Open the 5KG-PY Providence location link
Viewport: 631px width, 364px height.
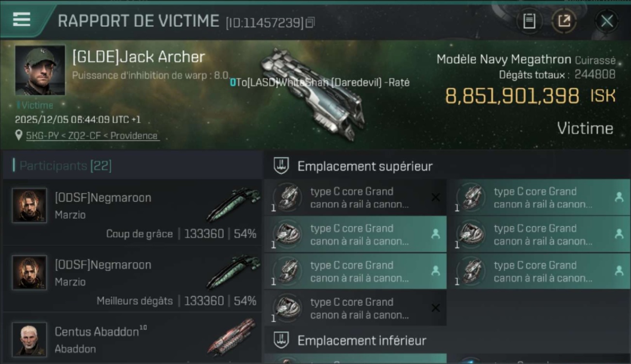[92, 136]
